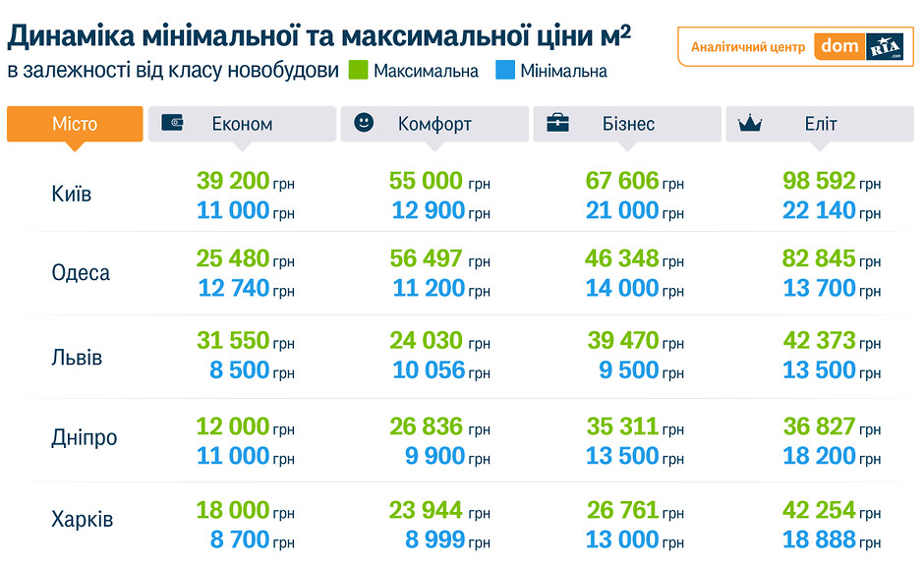
Task: Click the dark RIA.com logo badge
Action: 885,47
